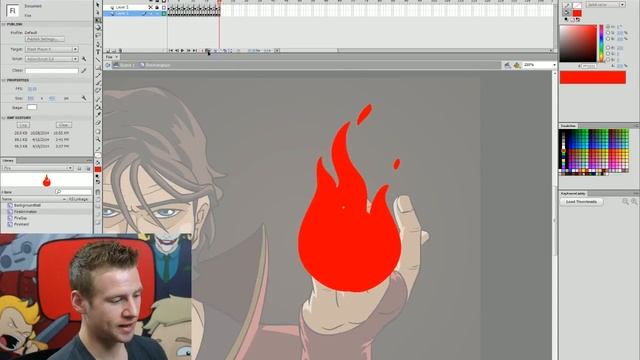Image resolution: width=640 pixels, height=360 pixels.
Task: Toggle lock dot on Layer 1
Action: point(157,7)
